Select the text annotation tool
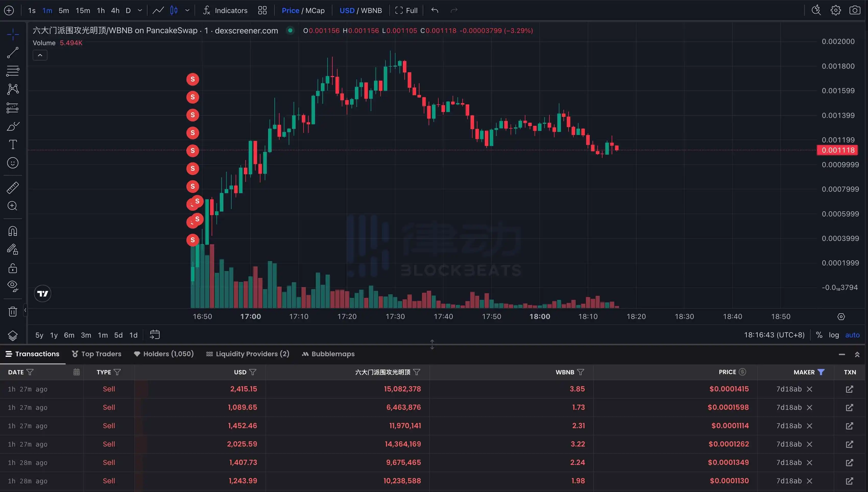Screen dimensions: 868x492 [x=13, y=144]
